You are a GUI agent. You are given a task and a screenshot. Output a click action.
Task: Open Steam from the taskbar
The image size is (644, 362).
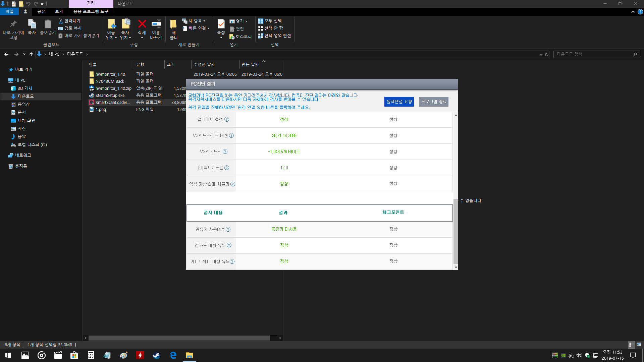tap(156, 355)
